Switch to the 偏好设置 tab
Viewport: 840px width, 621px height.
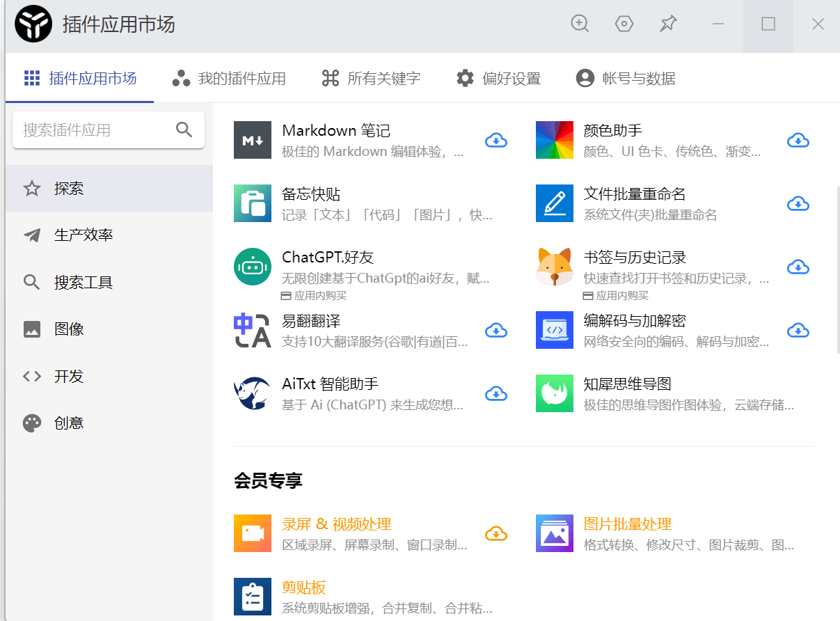[x=498, y=78]
